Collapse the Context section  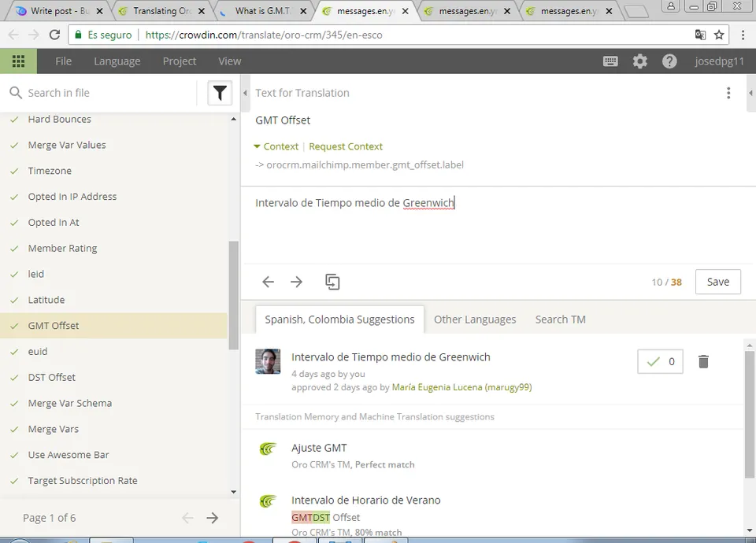pos(276,146)
